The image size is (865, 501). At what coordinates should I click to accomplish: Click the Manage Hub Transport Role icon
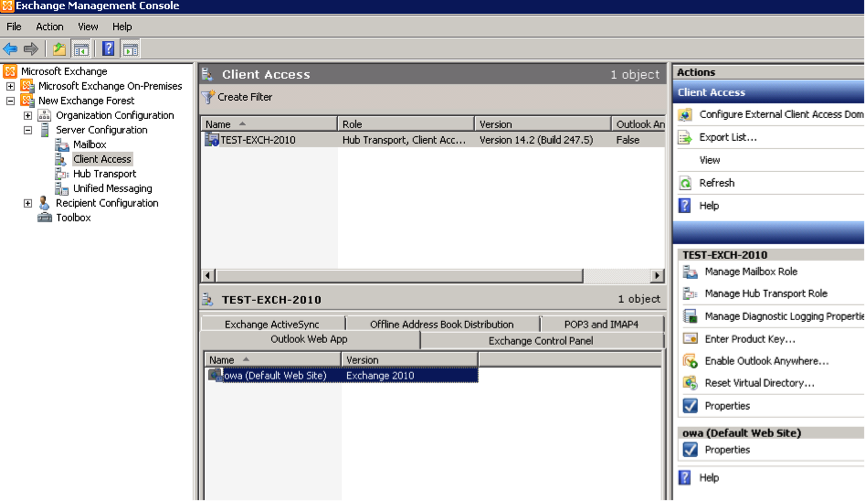pyautogui.click(x=690, y=294)
